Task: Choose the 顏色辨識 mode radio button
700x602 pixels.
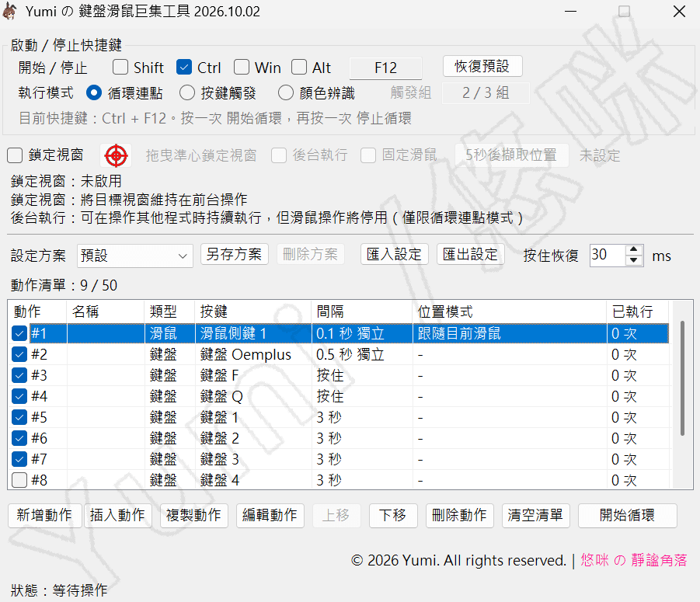Action: coord(286,92)
